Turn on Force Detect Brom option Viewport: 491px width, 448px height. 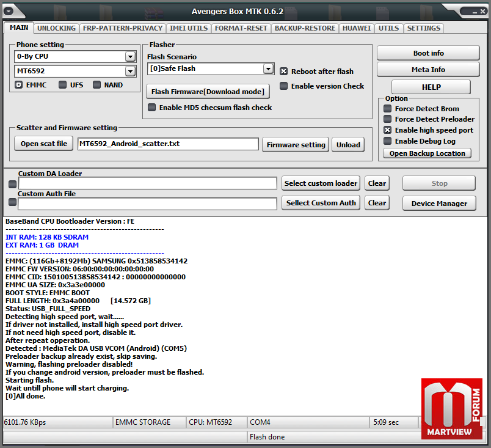pos(387,109)
